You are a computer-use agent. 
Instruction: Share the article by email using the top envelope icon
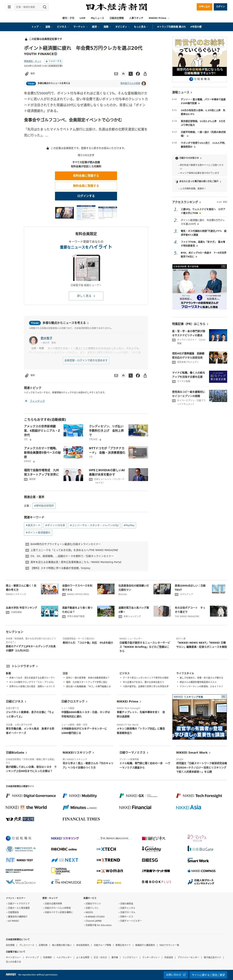click(x=116, y=74)
